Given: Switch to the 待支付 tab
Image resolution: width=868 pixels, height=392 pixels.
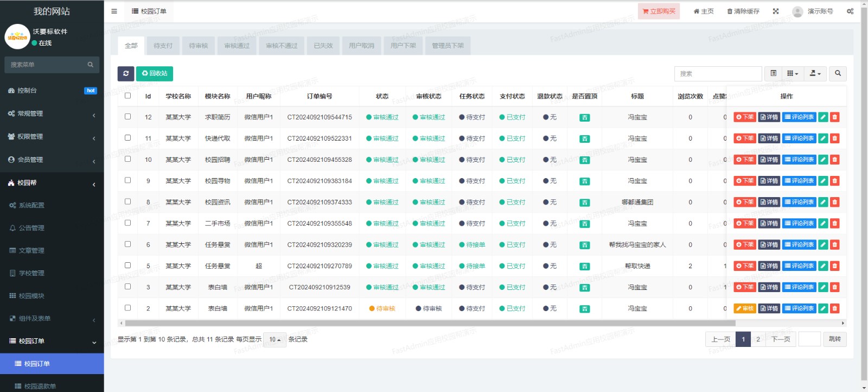Looking at the screenshot, I should point(163,46).
